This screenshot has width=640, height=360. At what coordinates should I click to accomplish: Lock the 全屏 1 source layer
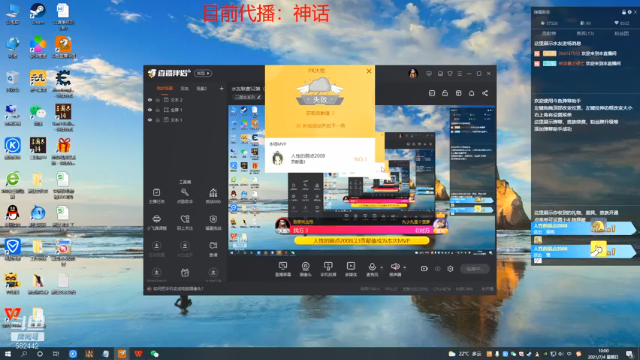158,110
